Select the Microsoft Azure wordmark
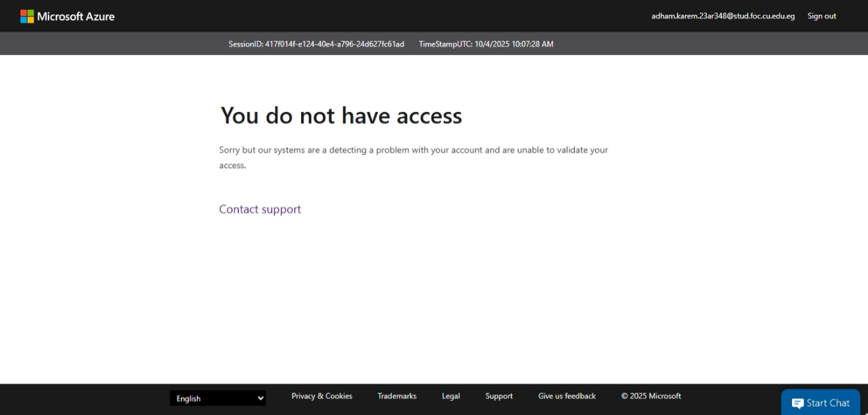Viewport: 868px width, 415px height. (x=76, y=16)
